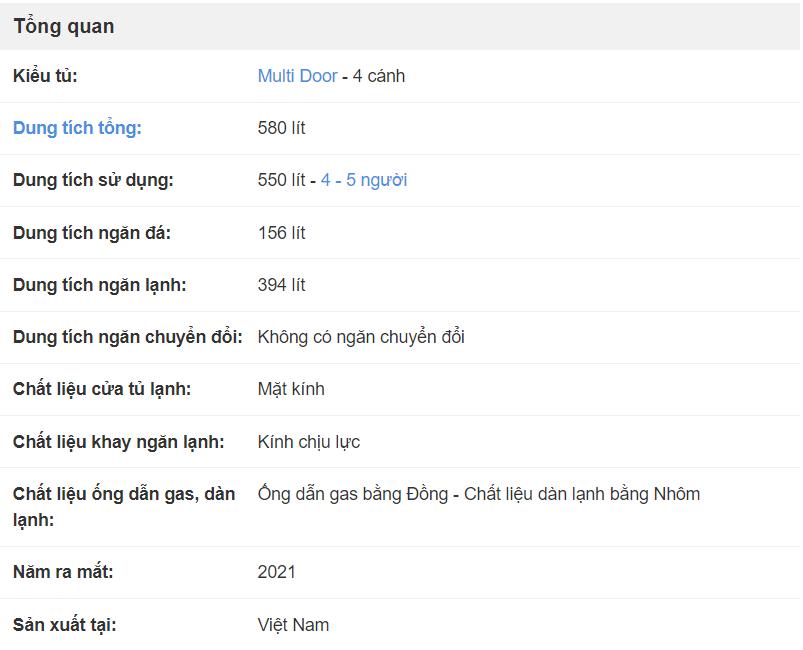Open the Multi Door link

(x=297, y=76)
